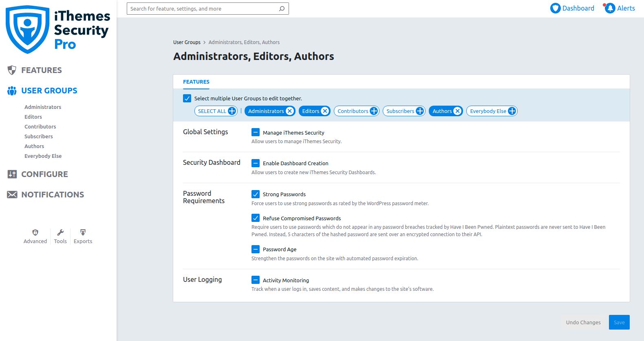
Task: Add Subscribers with its plus icon
Action: pyautogui.click(x=420, y=111)
